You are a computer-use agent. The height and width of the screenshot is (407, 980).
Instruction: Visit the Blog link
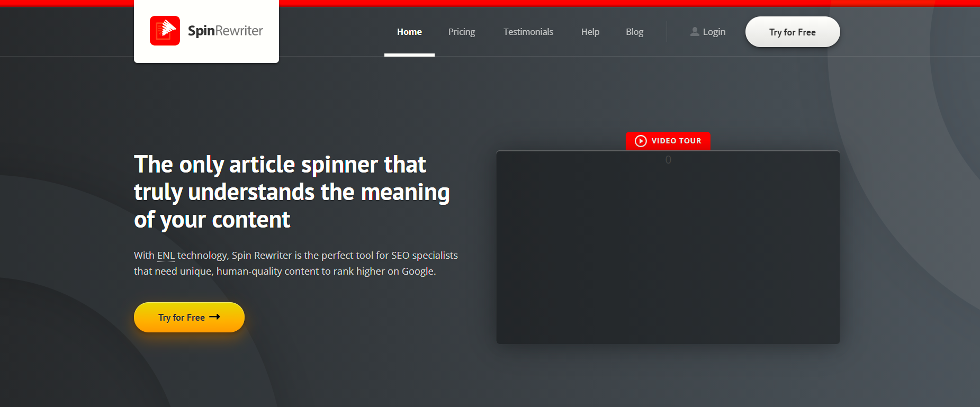tap(634, 32)
